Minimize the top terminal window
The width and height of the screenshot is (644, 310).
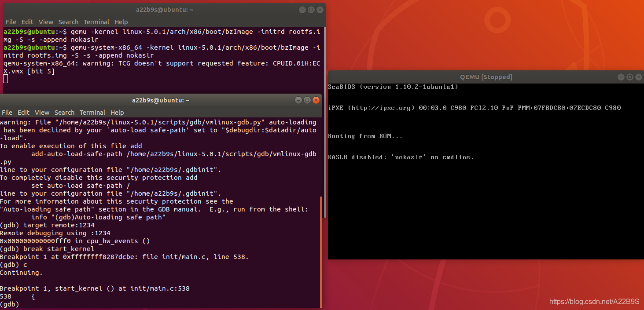click(302, 10)
